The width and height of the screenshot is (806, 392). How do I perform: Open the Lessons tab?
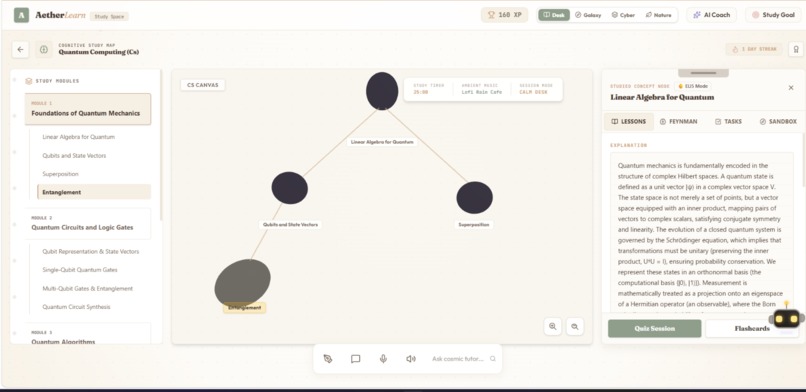click(x=628, y=122)
